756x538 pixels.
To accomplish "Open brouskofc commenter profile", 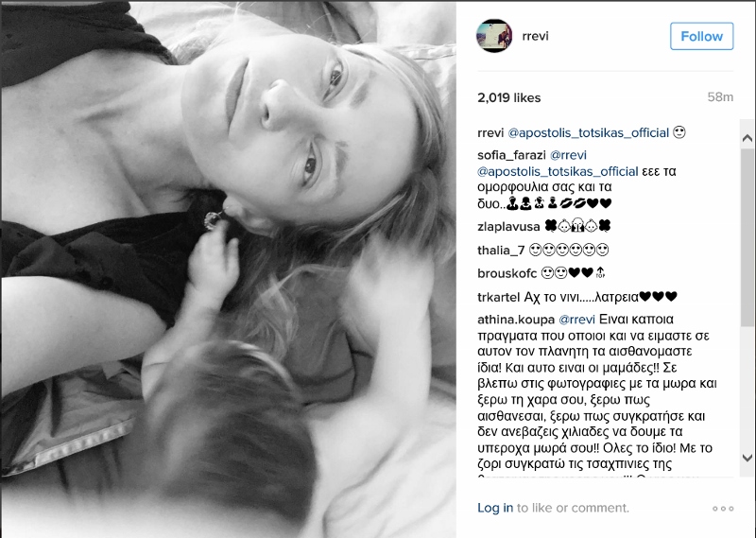I will (507, 273).
